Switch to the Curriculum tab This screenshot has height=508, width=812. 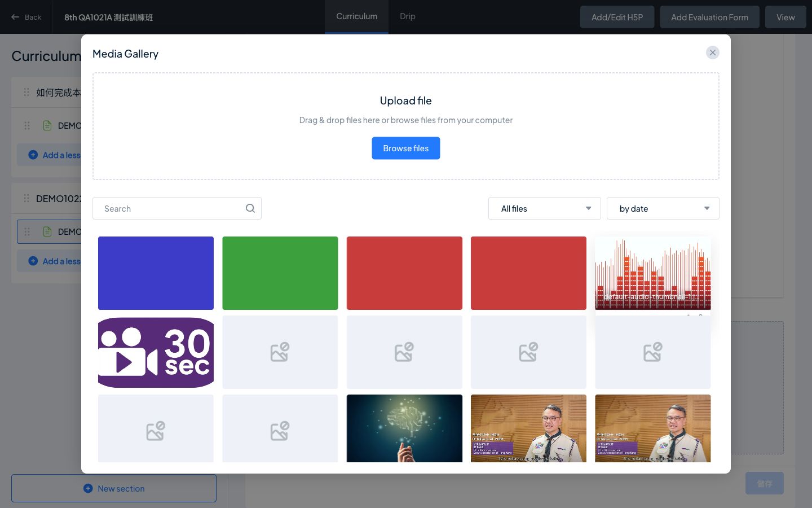pyautogui.click(x=357, y=16)
